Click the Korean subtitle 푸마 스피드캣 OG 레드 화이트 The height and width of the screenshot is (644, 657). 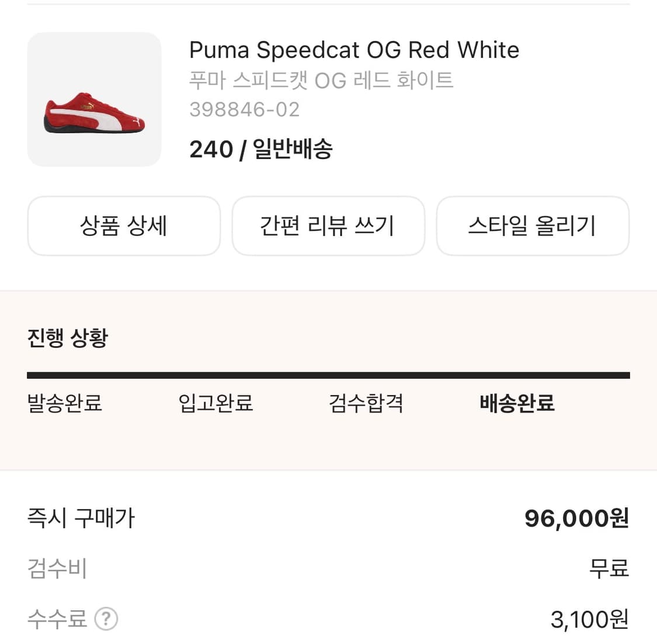click(321, 81)
